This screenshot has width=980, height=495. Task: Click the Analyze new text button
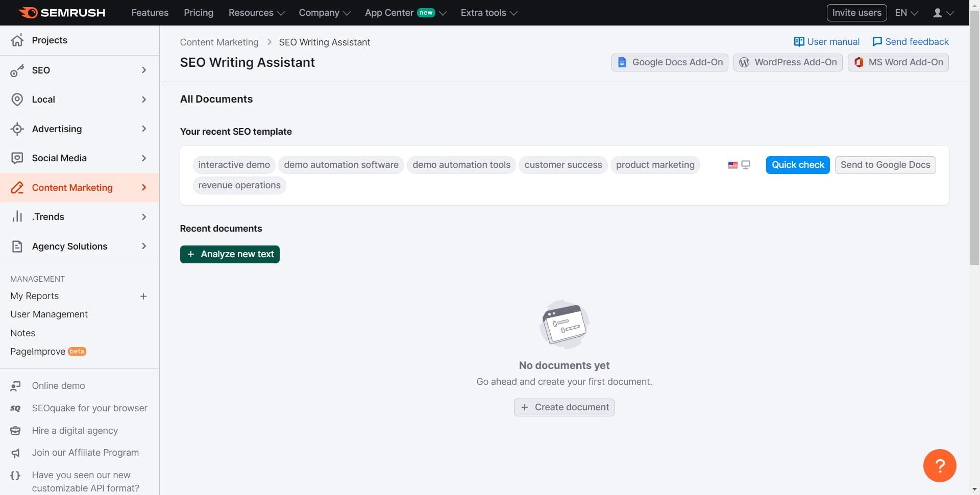pyautogui.click(x=230, y=254)
